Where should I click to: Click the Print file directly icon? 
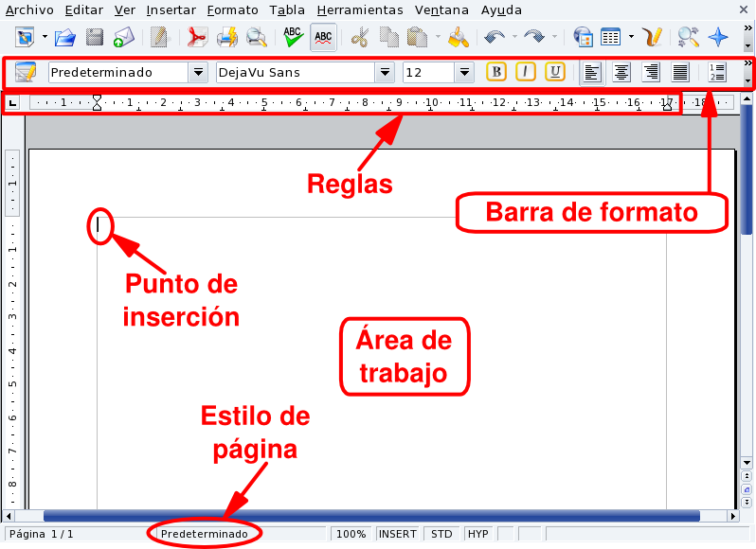[226, 37]
